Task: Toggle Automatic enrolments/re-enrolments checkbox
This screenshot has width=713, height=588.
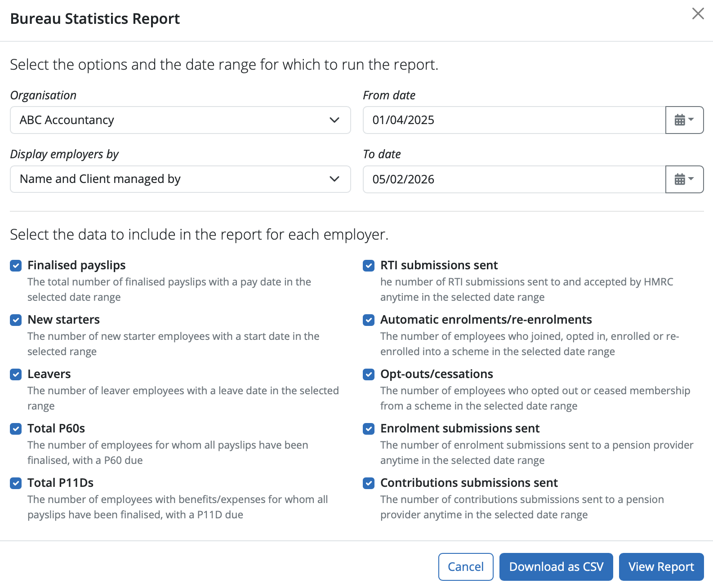Action: tap(369, 320)
